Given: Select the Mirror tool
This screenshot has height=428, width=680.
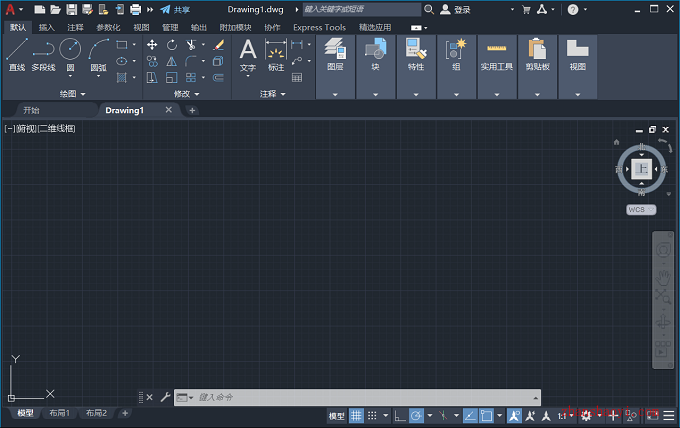Looking at the screenshot, I should 172,61.
